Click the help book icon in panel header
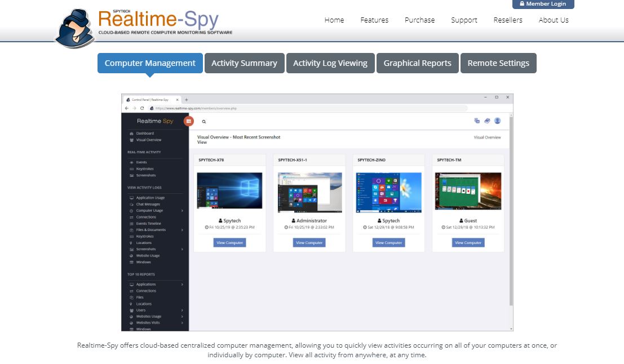The width and height of the screenshot is (624, 364). [487, 121]
